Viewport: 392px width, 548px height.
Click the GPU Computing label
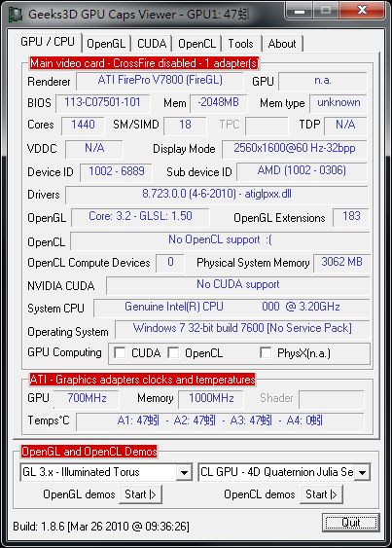pyautogui.click(x=64, y=352)
